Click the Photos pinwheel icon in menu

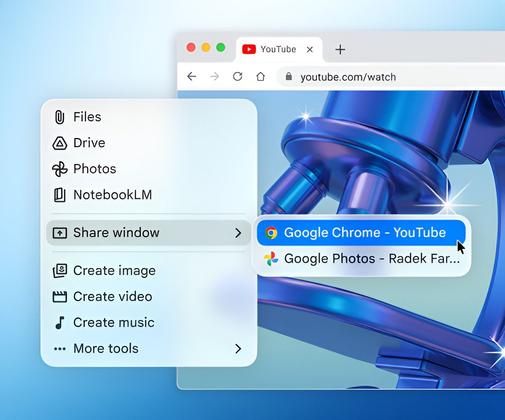(x=60, y=169)
